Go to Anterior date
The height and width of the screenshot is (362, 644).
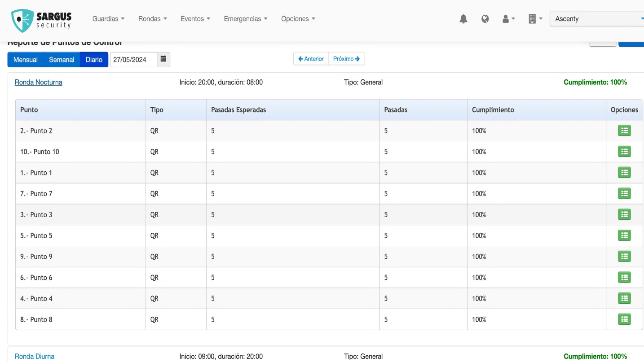(311, 59)
